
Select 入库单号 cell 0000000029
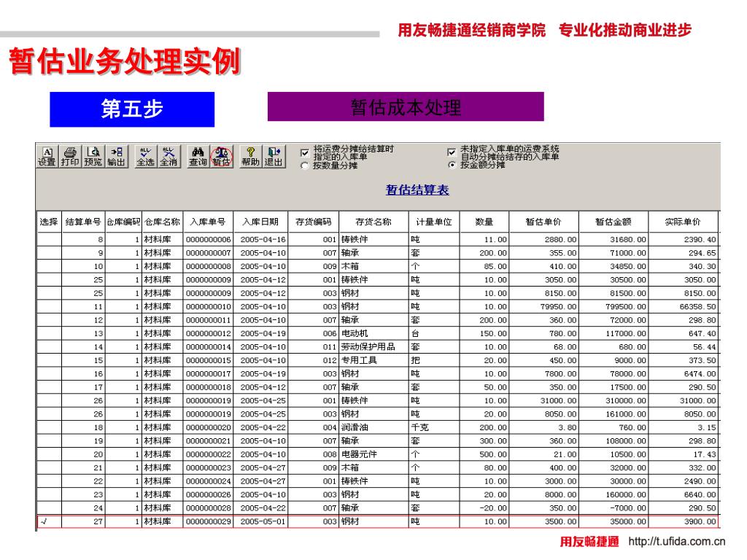point(208,521)
